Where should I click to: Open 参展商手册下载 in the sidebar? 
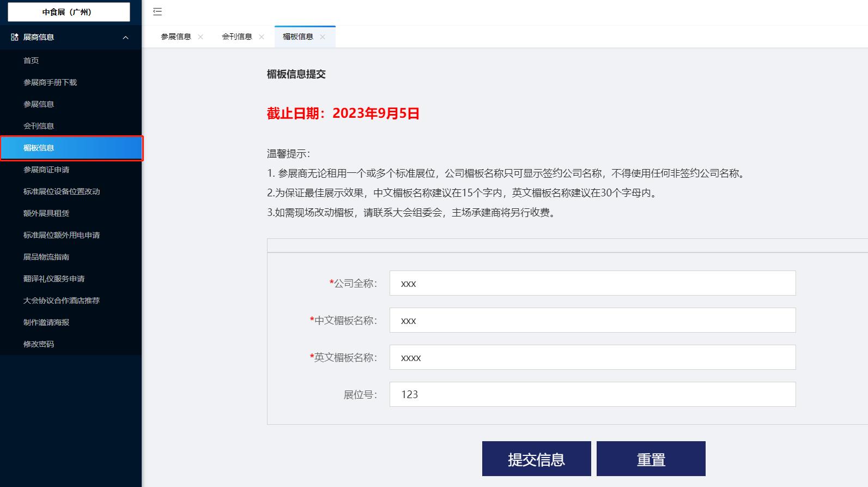[50, 82]
